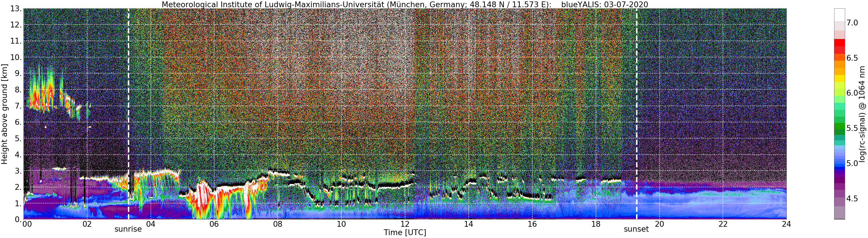Click the 6.0 colorbar tick value
This screenshot has height=238, width=868.
[852, 93]
